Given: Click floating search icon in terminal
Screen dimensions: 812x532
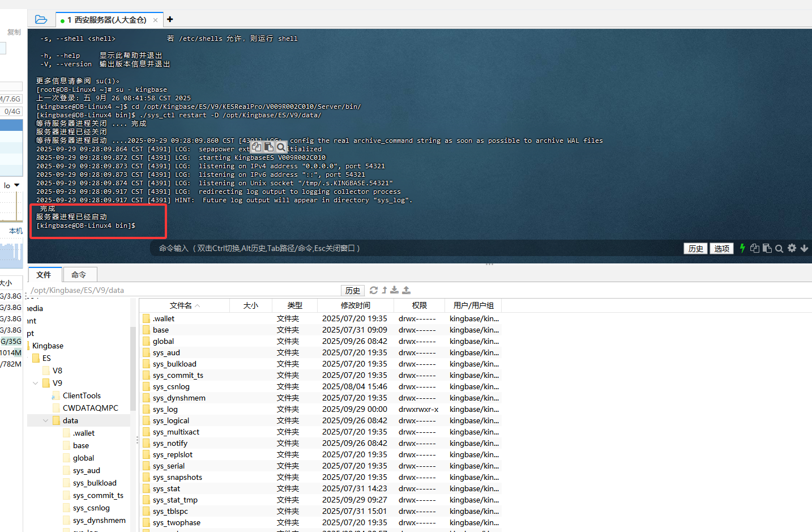Looking at the screenshot, I should (281, 147).
